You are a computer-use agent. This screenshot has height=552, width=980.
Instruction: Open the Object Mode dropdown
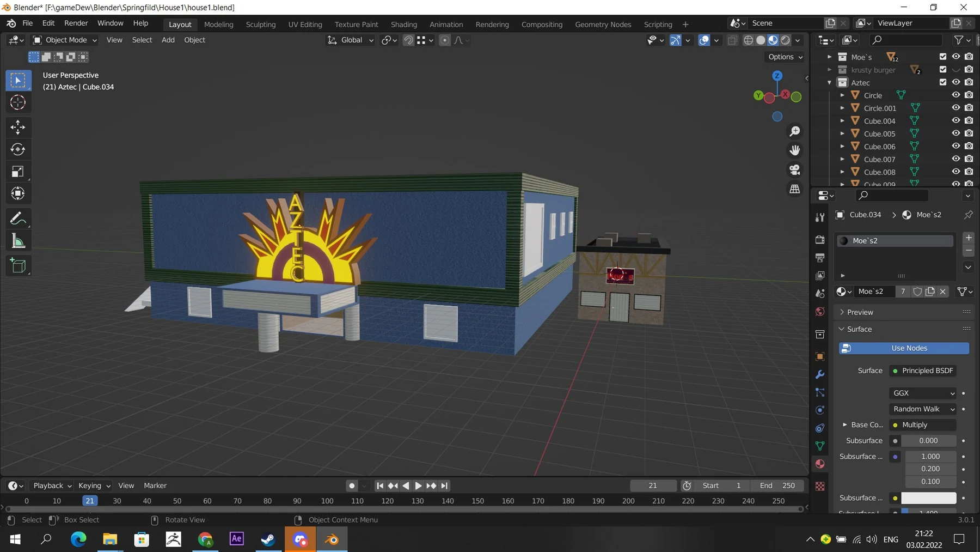tap(65, 40)
